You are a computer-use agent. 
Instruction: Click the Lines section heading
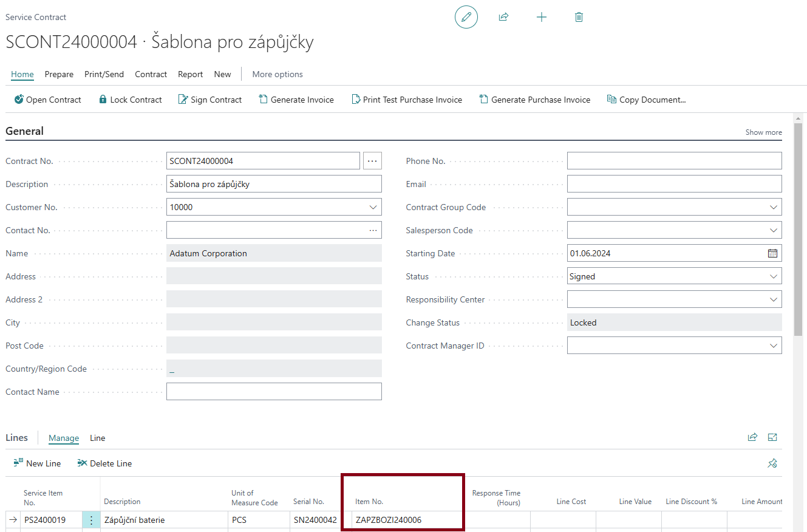tap(17, 438)
